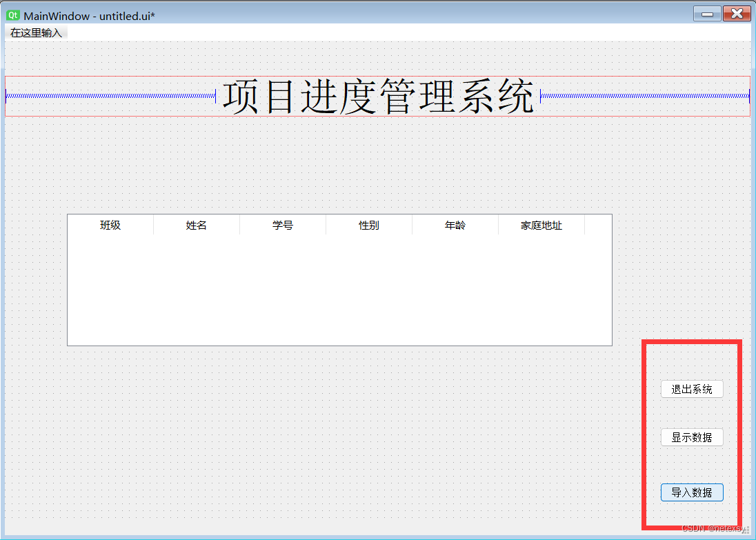Select the 姓名 column header
Screen dimensions: 756x540
click(x=197, y=224)
